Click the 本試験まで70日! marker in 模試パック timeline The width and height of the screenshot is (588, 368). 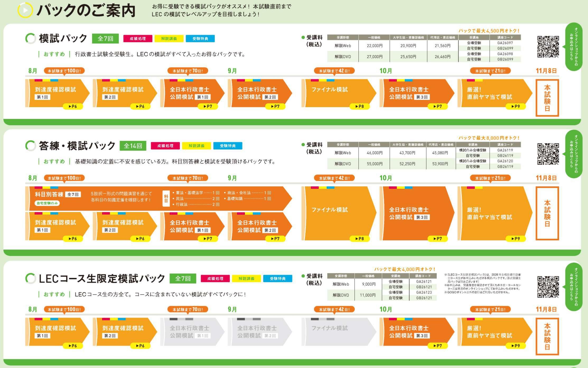[188, 71]
